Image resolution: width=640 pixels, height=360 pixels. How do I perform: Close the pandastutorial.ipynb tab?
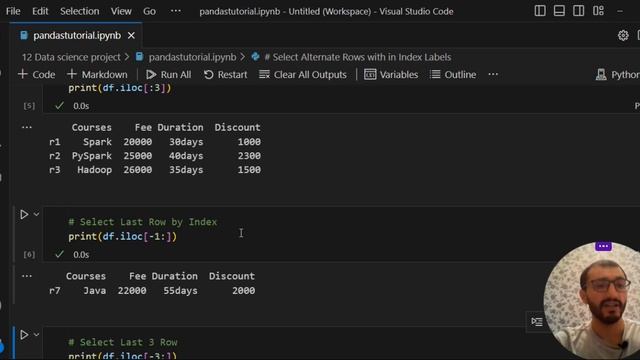[131, 36]
